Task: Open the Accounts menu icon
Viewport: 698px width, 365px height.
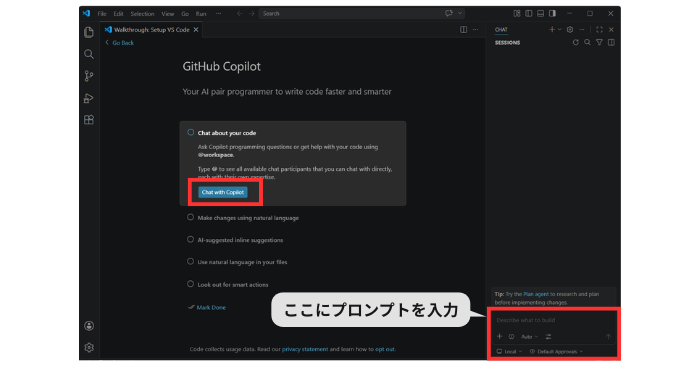Action: pyautogui.click(x=89, y=326)
